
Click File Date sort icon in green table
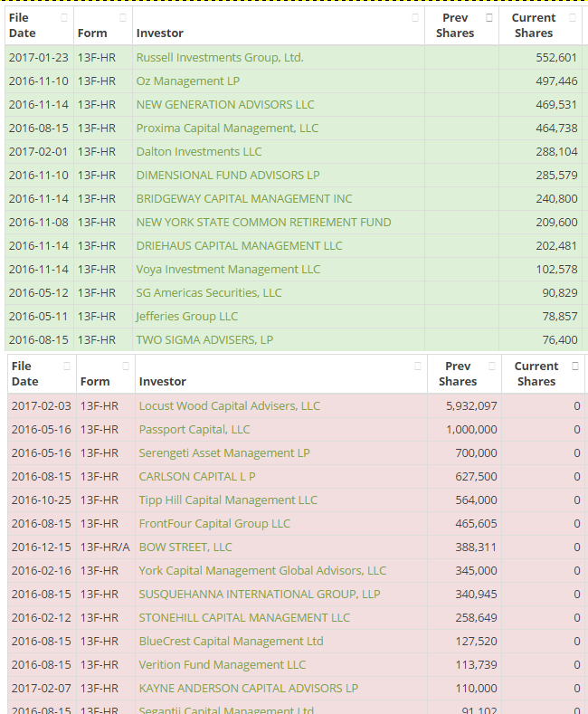click(x=64, y=18)
